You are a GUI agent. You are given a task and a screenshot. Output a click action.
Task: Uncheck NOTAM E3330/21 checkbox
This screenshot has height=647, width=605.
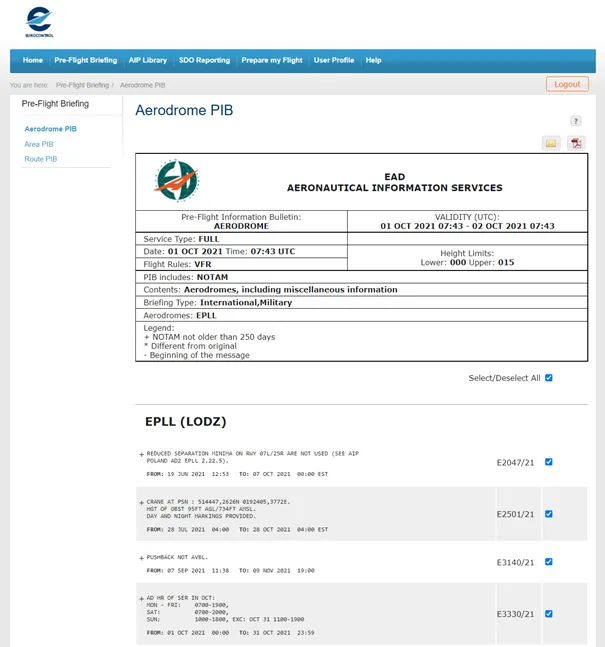[548, 614]
